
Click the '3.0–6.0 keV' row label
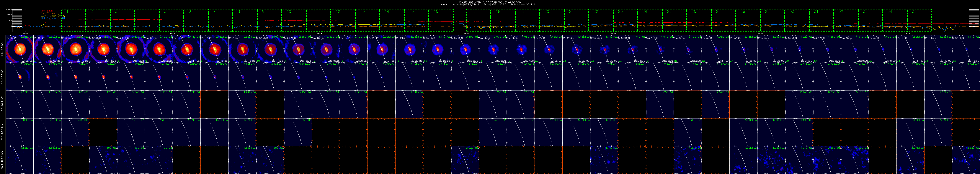click(3, 49)
